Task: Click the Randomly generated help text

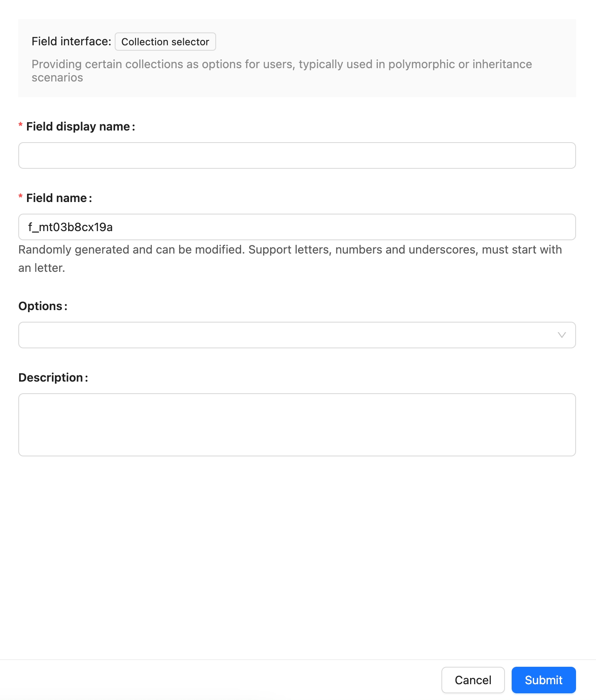Action: (290, 250)
